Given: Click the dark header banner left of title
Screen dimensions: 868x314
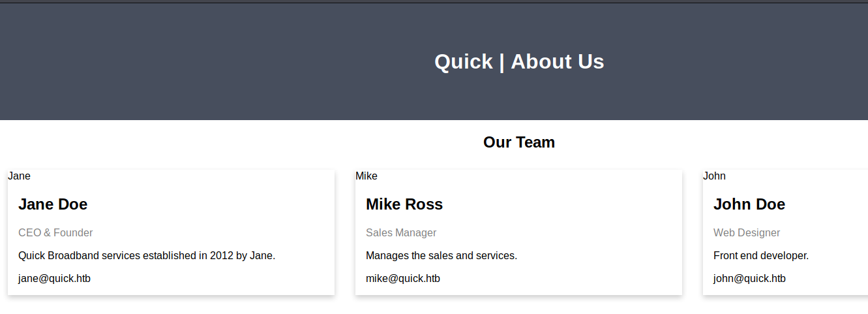Looking at the screenshot, I should click(x=196, y=62).
